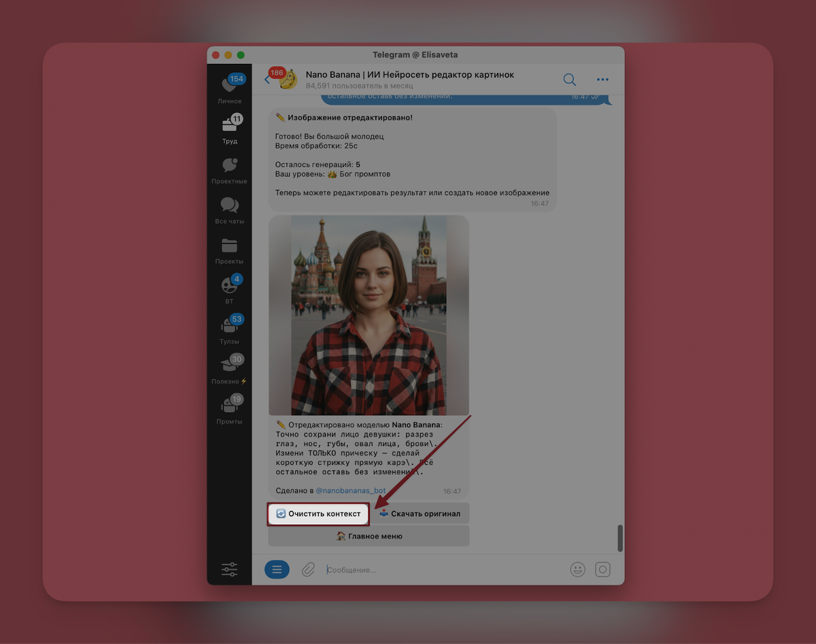The image size is (816, 644).
Task: Click the Главное меню button
Action: pos(369,536)
